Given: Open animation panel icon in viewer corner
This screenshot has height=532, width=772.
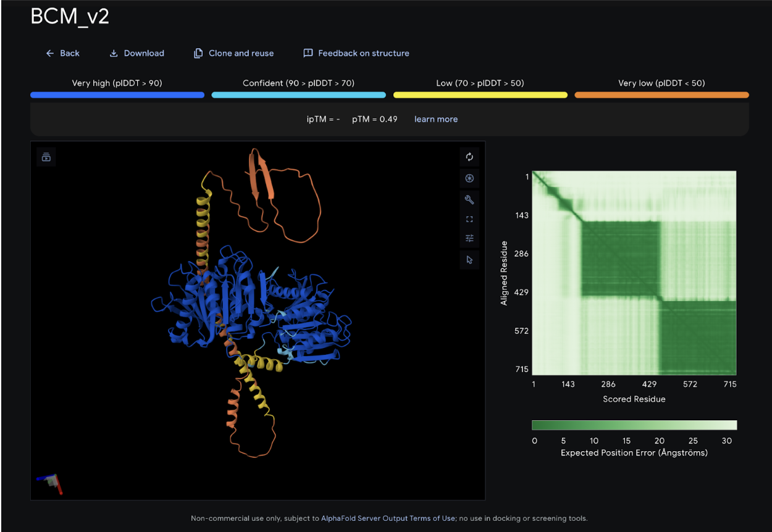Looking at the screenshot, I should [x=46, y=157].
